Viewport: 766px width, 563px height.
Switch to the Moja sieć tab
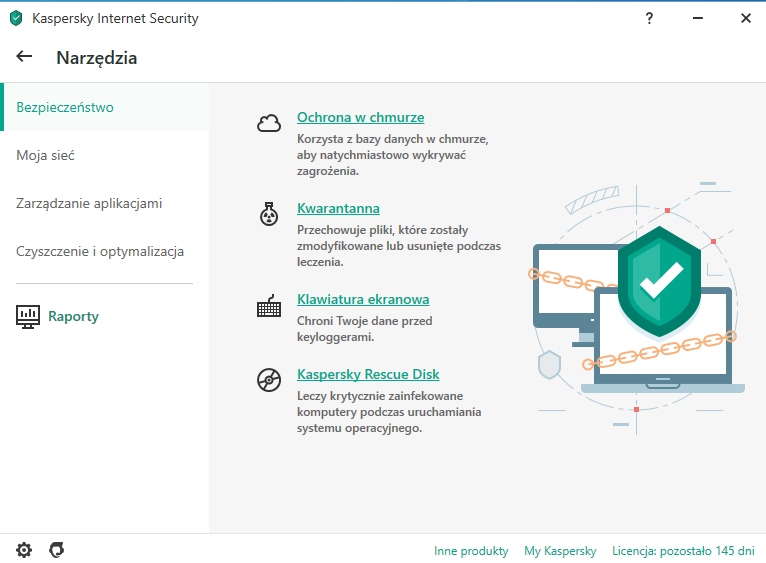click(105, 155)
